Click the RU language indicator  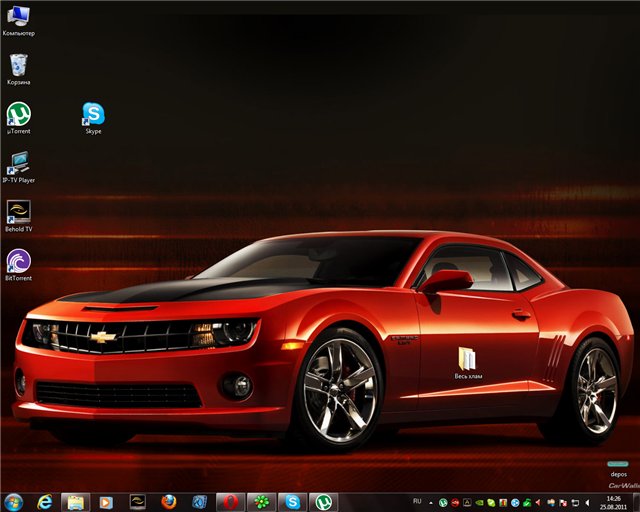click(x=417, y=501)
